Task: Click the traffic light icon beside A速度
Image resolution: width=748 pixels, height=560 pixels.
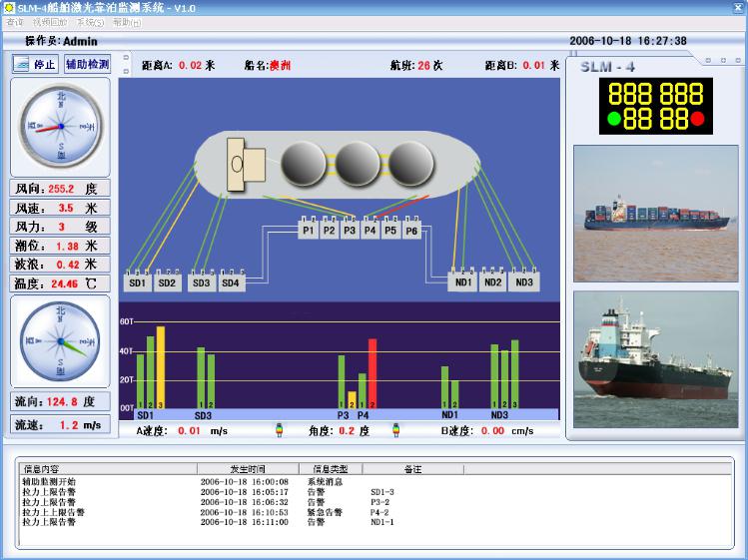Action: 279,431
